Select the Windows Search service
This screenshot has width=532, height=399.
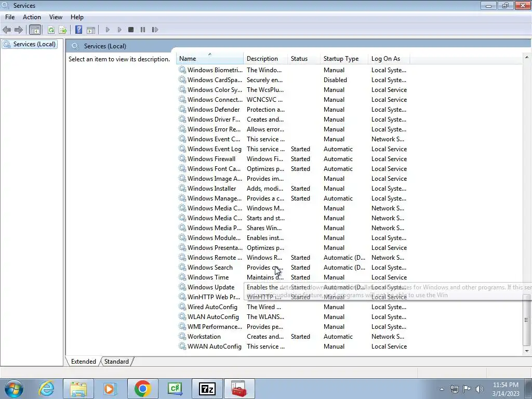(x=210, y=268)
